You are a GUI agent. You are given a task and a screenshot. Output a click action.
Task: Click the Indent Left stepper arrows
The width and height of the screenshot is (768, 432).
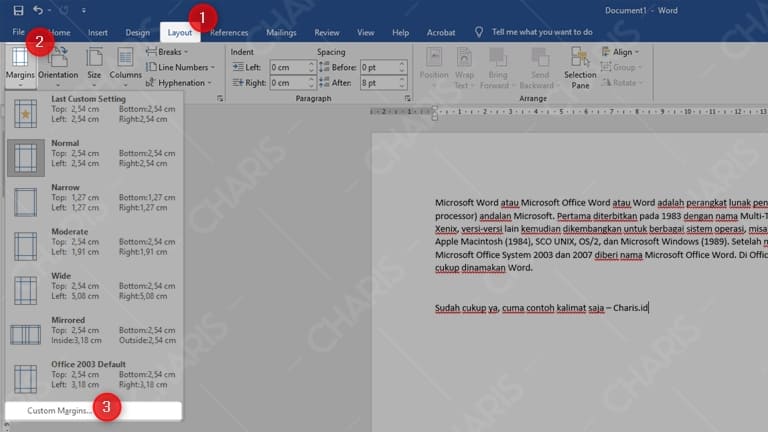311,67
